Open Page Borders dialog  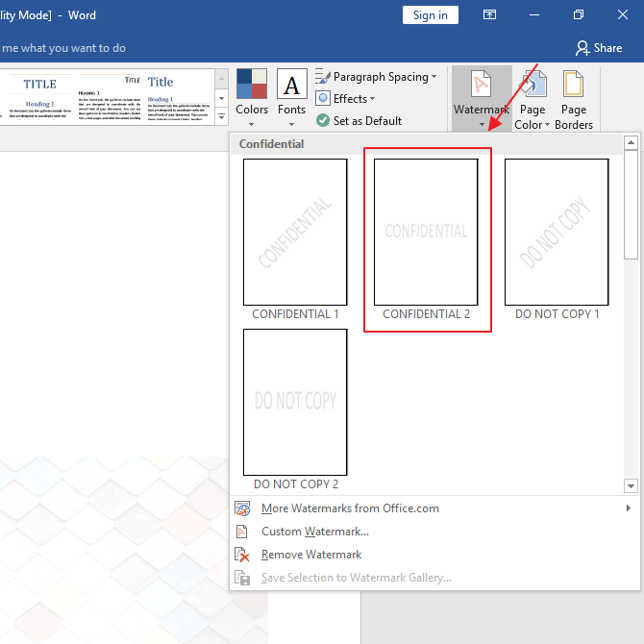[574, 99]
